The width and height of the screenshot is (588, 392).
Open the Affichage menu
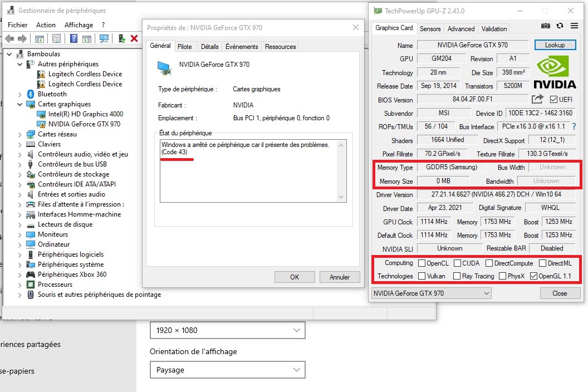tap(79, 24)
